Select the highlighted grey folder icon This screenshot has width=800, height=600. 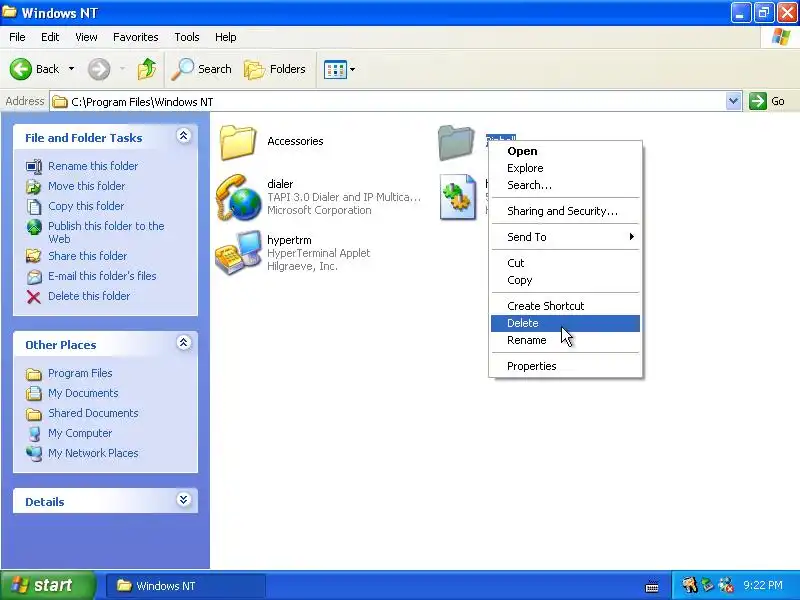pyautogui.click(x=456, y=142)
